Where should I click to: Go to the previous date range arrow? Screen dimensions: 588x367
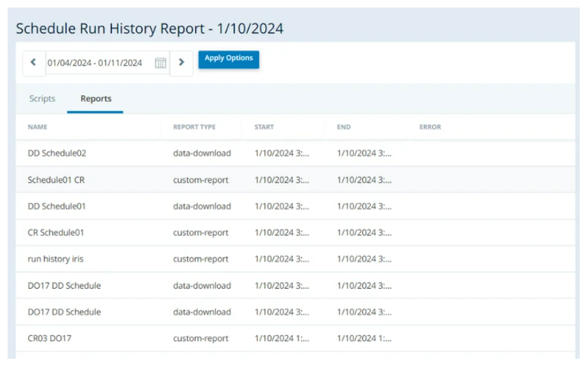pos(34,62)
